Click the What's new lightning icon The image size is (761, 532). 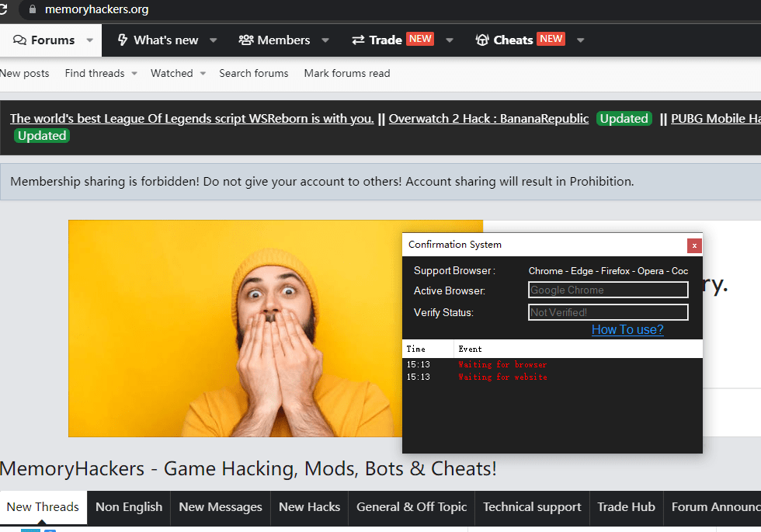coord(123,40)
